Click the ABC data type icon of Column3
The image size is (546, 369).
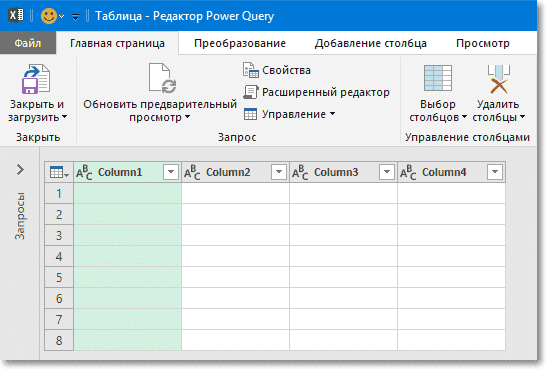click(300, 172)
